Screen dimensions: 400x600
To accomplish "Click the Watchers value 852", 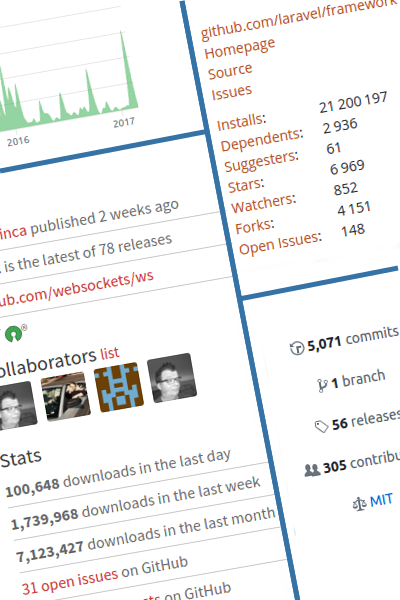I will tap(346, 189).
